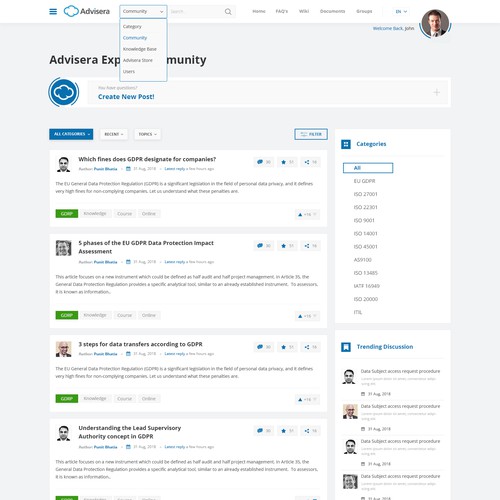Open Wiki in top navigation

(304, 11)
